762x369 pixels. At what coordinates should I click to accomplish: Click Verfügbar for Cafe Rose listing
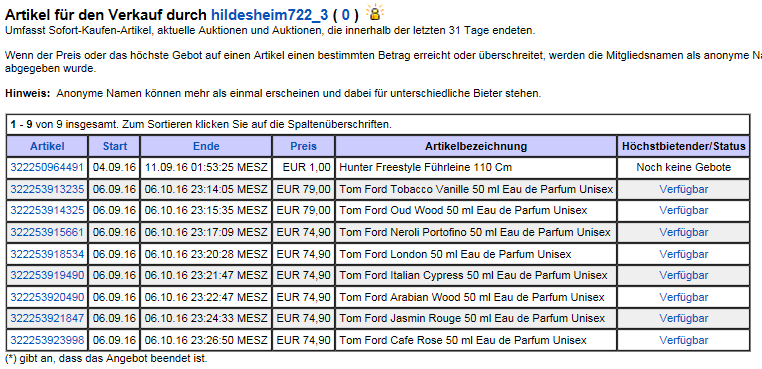pos(683,340)
